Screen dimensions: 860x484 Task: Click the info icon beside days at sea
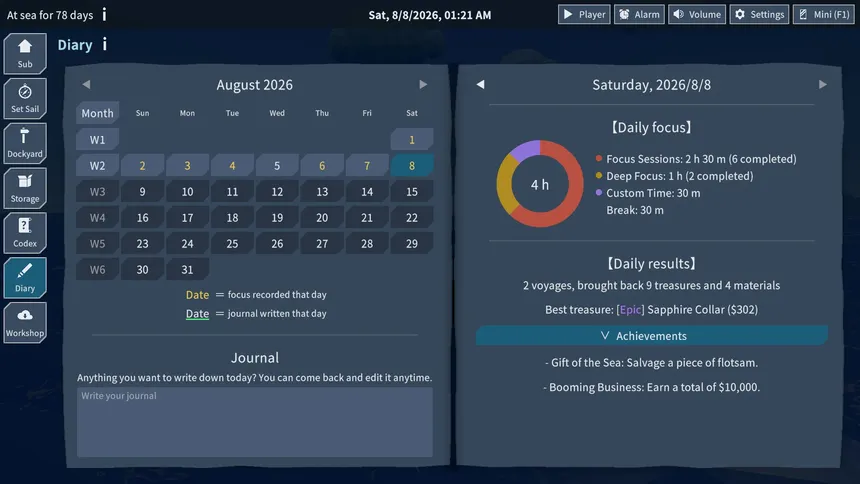point(104,15)
